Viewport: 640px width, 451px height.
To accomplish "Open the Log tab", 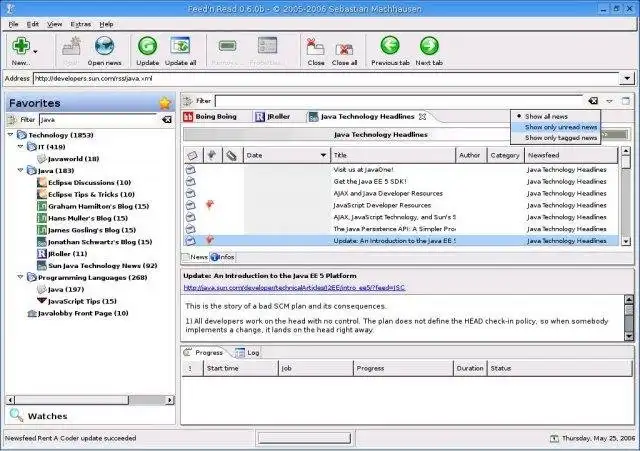I will tap(248, 353).
